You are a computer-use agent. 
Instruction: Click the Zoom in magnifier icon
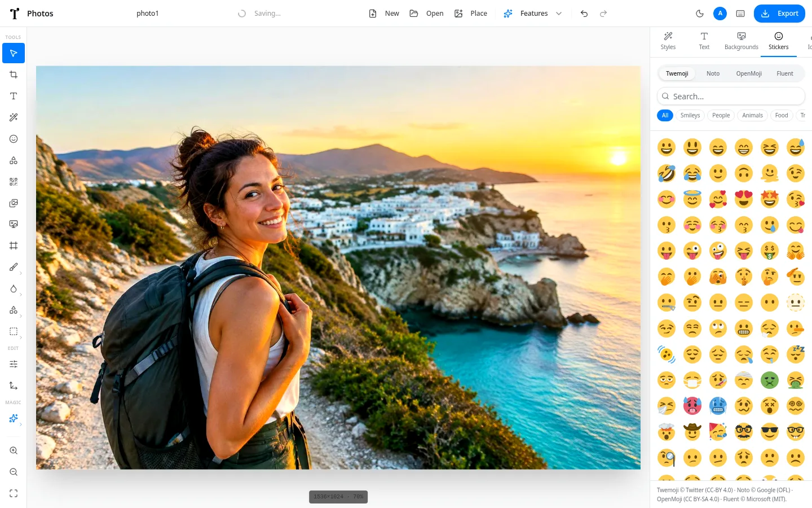click(x=14, y=450)
